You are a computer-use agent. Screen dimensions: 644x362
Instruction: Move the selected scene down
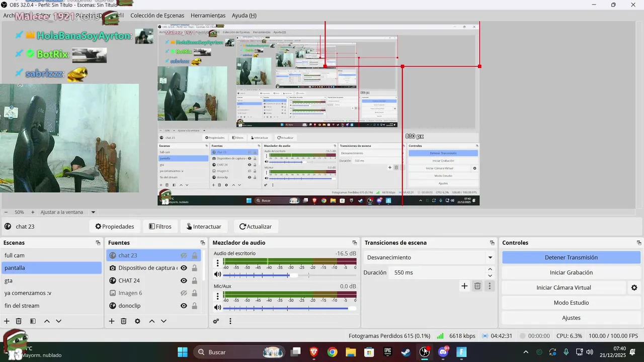[59, 321]
